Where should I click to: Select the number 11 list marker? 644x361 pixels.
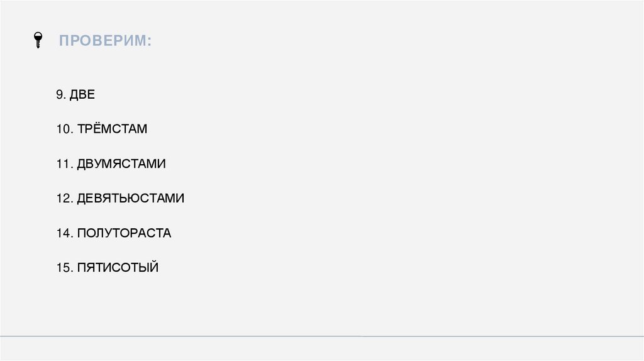[x=64, y=164]
